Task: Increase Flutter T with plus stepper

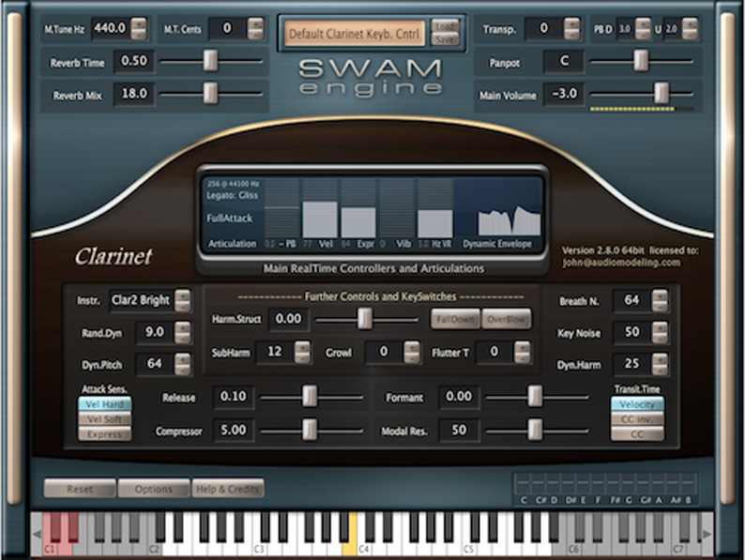Action: coord(523,347)
